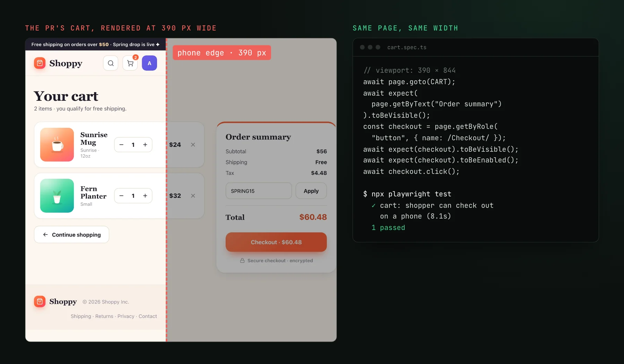Image resolution: width=624 pixels, height=364 pixels.
Task: Decrease Fern Planter quantity with minus
Action: 121,196
